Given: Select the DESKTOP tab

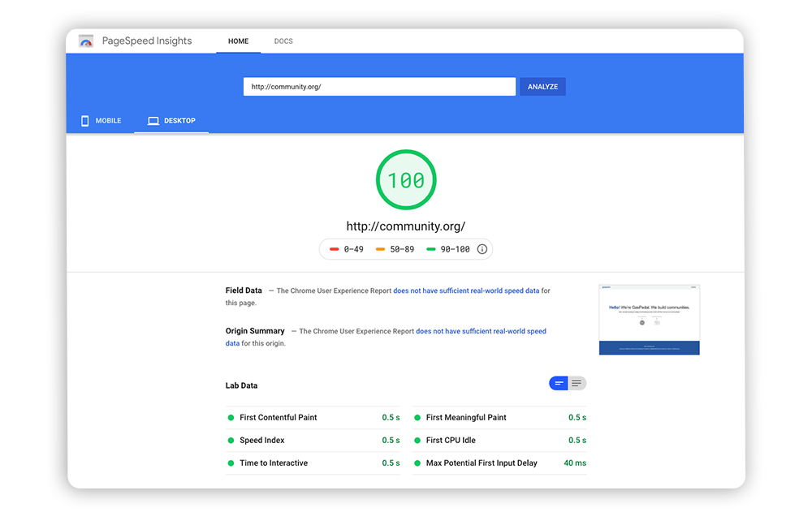Looking at the screenshot, I should click(x=171, y=121).
